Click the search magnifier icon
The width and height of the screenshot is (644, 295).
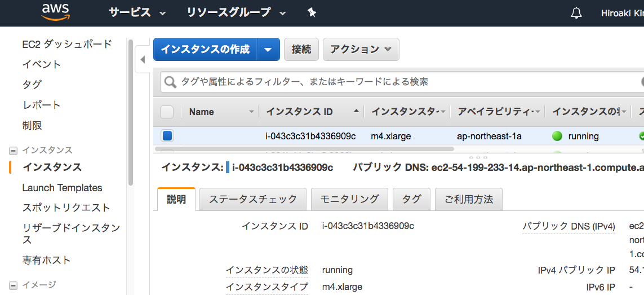pyautogui.click(x=170, y=82)
